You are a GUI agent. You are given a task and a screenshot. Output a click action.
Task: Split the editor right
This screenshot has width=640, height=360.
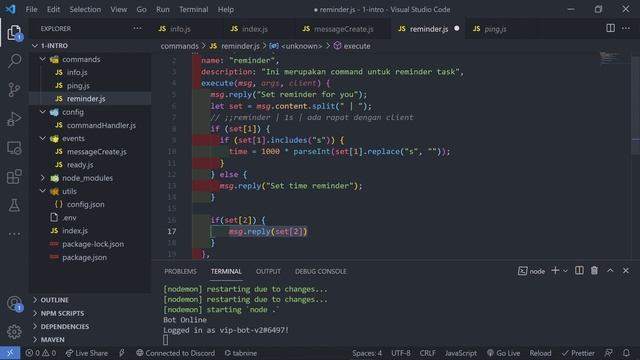(610, 28)
